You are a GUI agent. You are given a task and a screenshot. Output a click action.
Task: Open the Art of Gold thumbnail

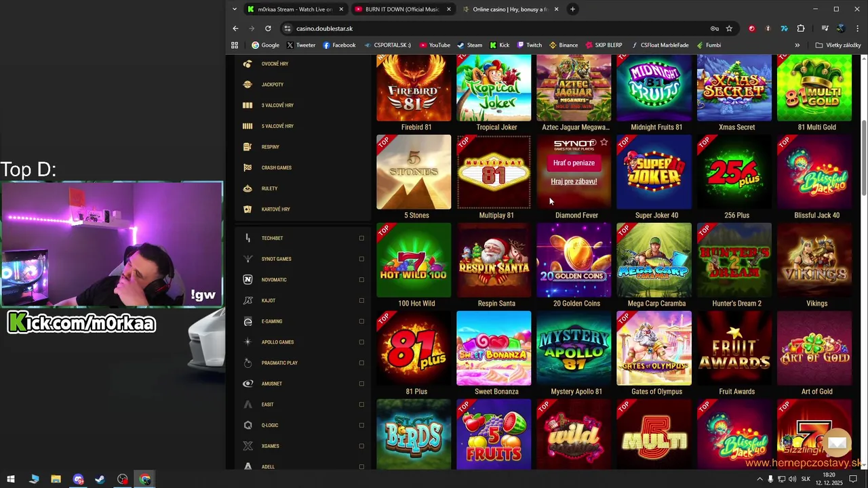814,348
